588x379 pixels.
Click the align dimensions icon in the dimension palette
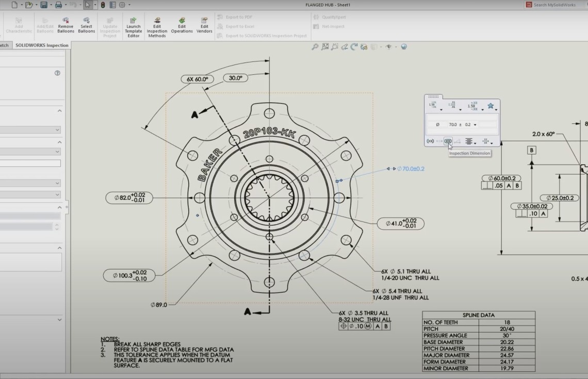486,141
